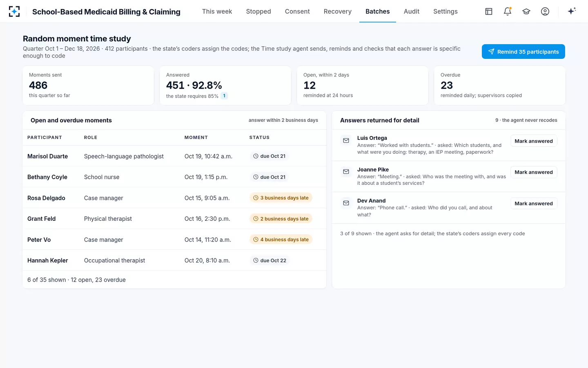Viewport: 588px width, 368px height.
Task: Select the Stopped tab
Action: pos(258,11)
